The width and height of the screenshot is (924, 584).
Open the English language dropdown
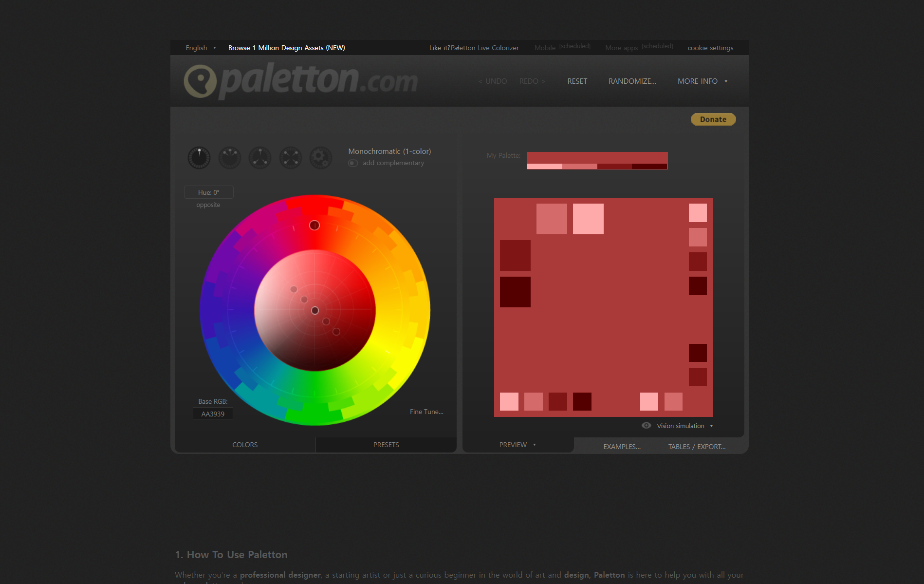(x=201, y=48)
